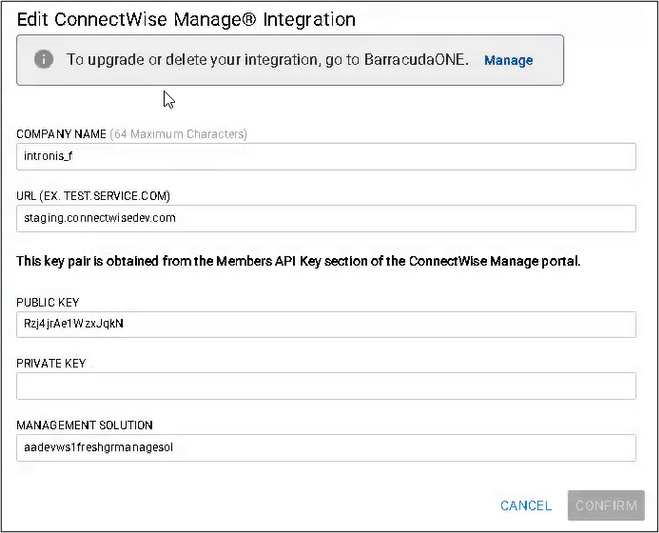Select the Public Key text box

[326, 324]
